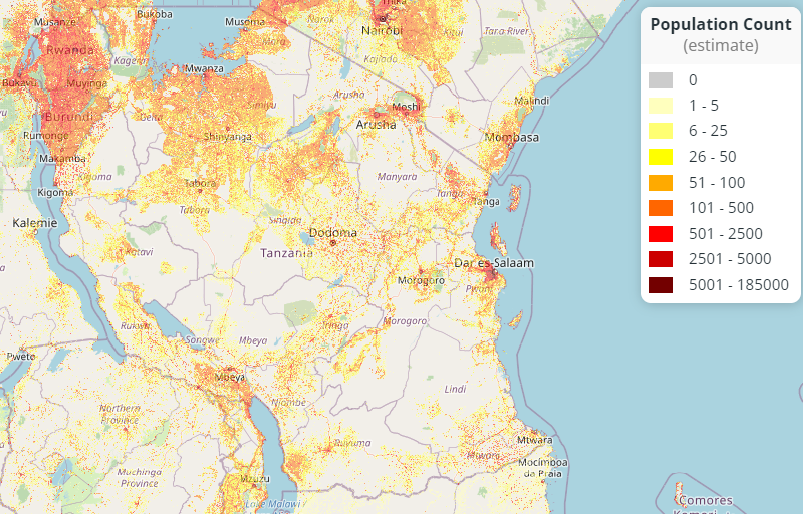Pick the red 501 - 2500 swatch
The width and height of the screenshot is (803, 514).
pos(661,233)
